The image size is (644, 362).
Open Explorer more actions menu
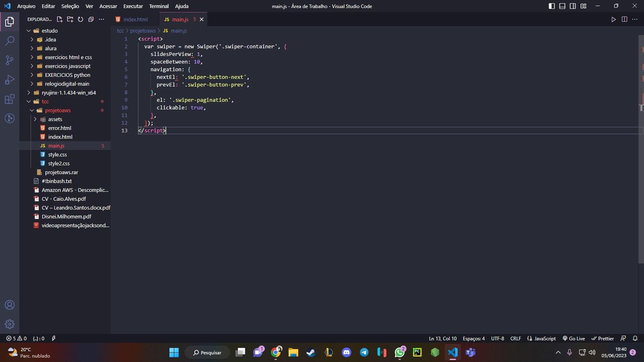click(x=101, y=19)
